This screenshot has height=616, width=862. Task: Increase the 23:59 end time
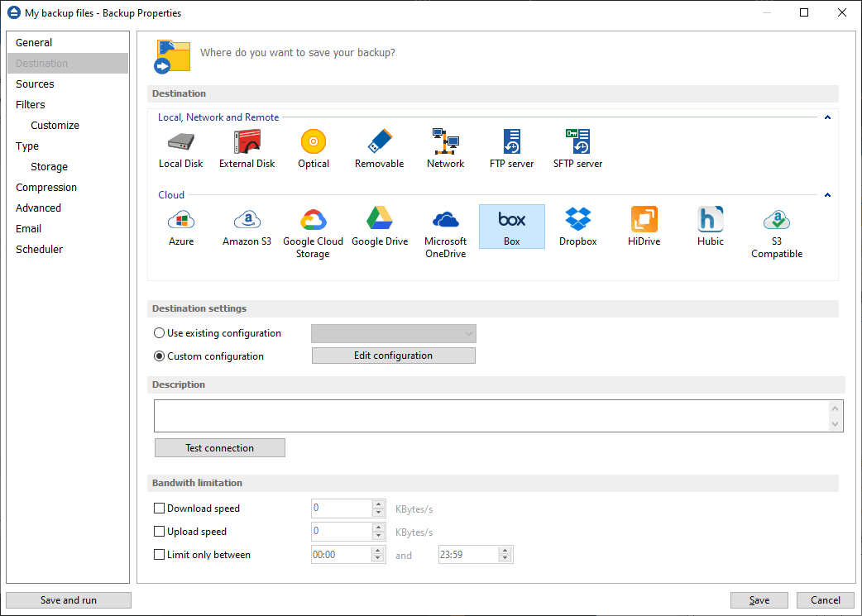click(505, 550)
